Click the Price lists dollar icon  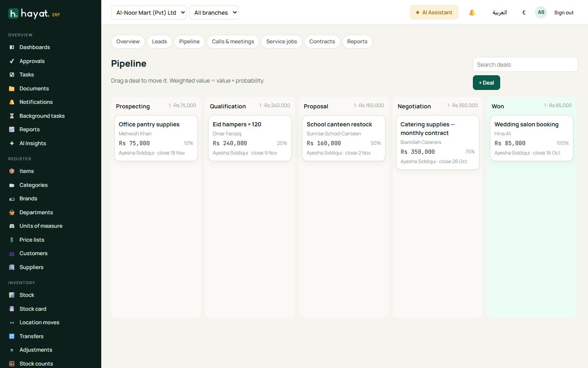[x=12, y=240]
